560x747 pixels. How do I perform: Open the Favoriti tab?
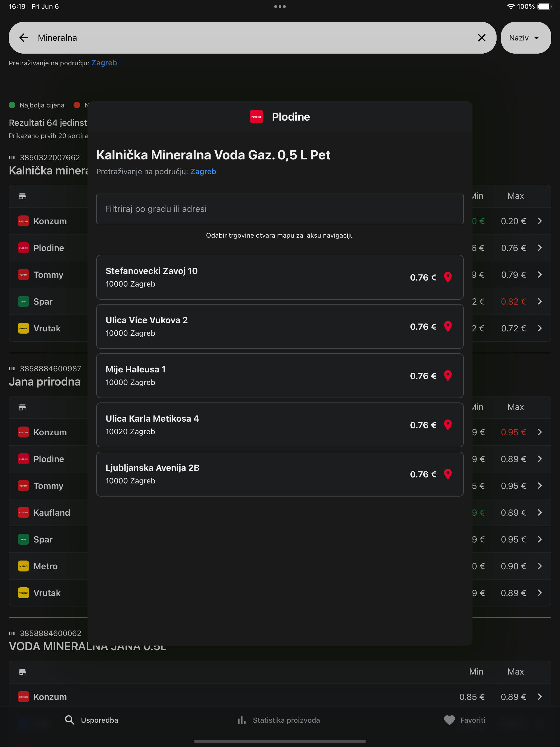[x=464, y=720]
